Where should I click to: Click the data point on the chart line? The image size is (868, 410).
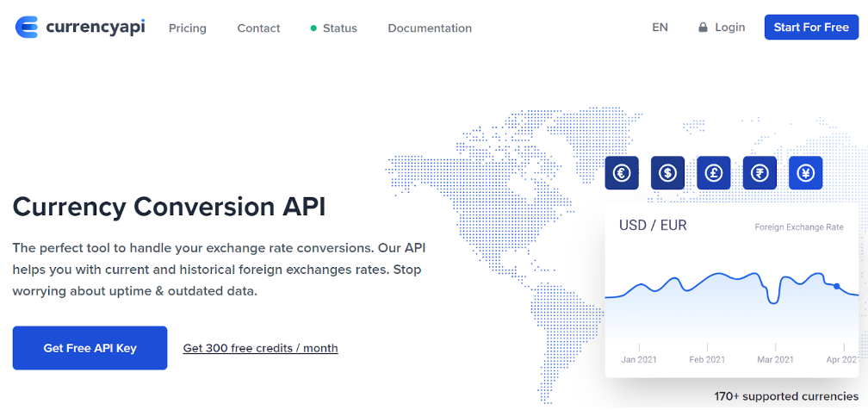point(836,287)
